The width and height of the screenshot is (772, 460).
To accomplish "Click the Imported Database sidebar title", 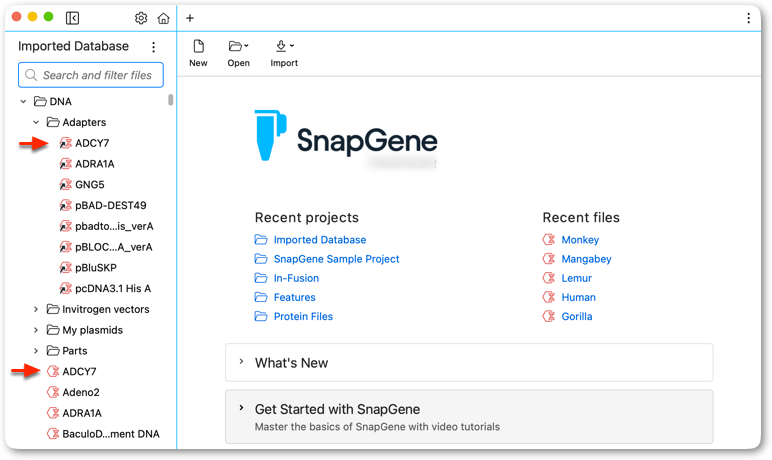I will click(x=73, y=46).
